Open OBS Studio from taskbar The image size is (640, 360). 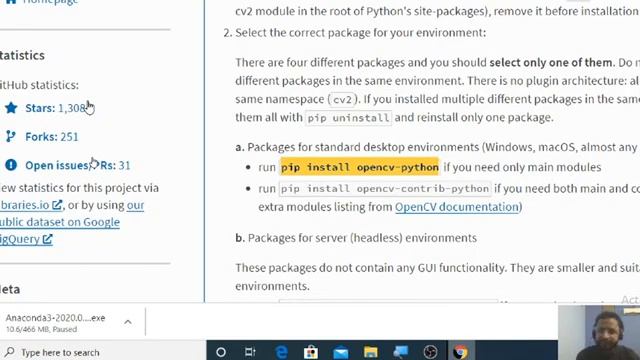(x=430, y=352)
